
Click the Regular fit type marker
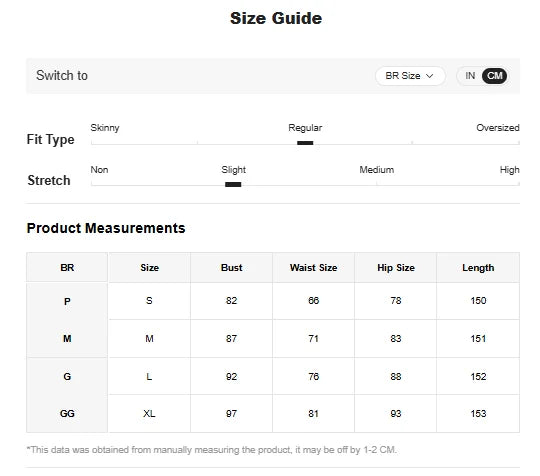coord(305,143)
